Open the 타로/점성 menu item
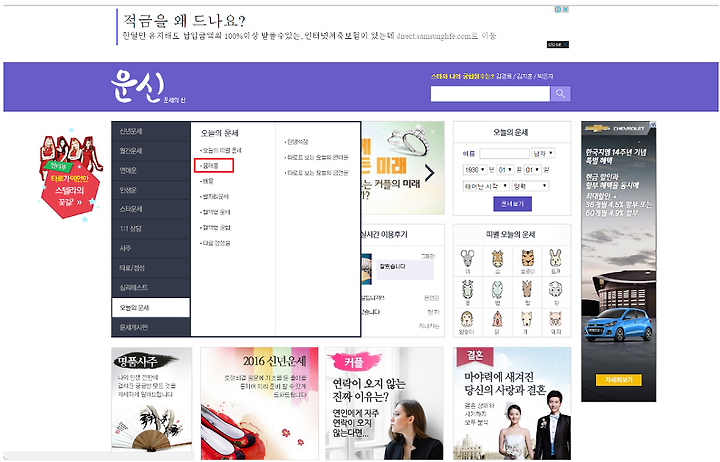Viewport: 720px width, 462px height. click(x=151, y=268)
